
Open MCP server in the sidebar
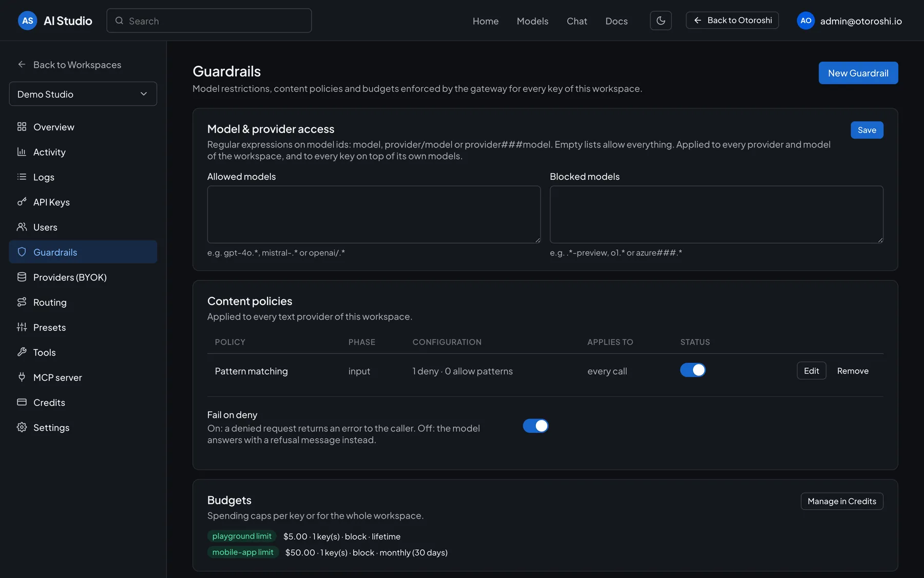(x=83, y=378)
